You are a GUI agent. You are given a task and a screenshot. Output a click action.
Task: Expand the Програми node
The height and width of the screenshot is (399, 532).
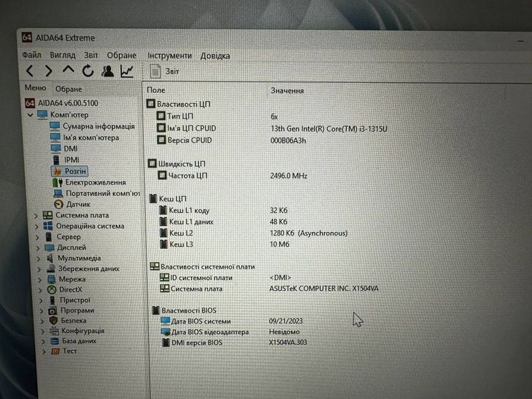coord(42,311)
